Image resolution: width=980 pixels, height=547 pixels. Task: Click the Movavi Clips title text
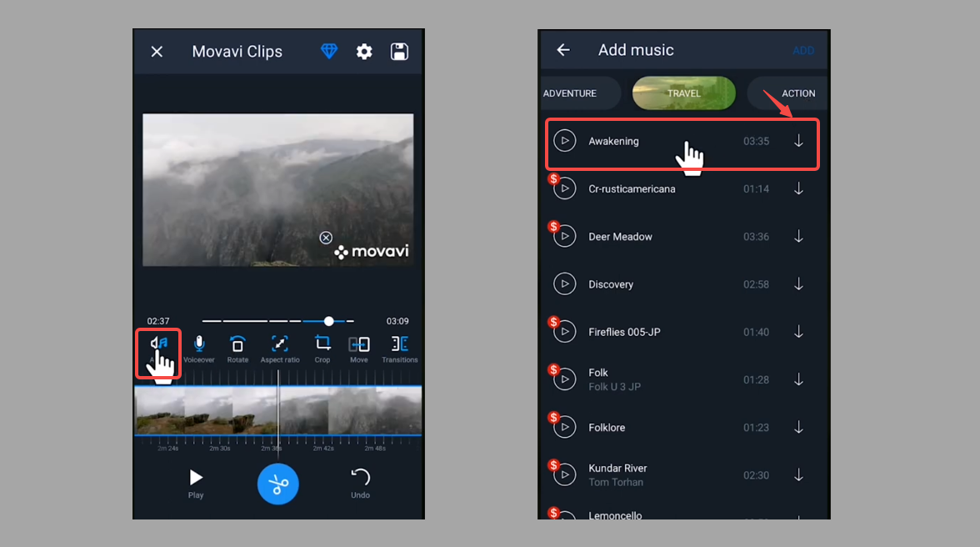237,52
